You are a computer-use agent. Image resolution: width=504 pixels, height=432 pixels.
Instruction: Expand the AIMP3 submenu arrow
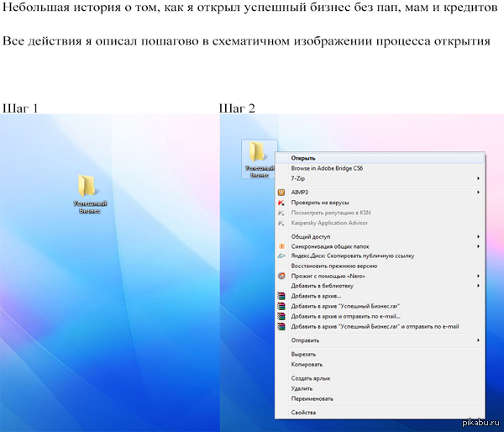[x=478, y=192]
